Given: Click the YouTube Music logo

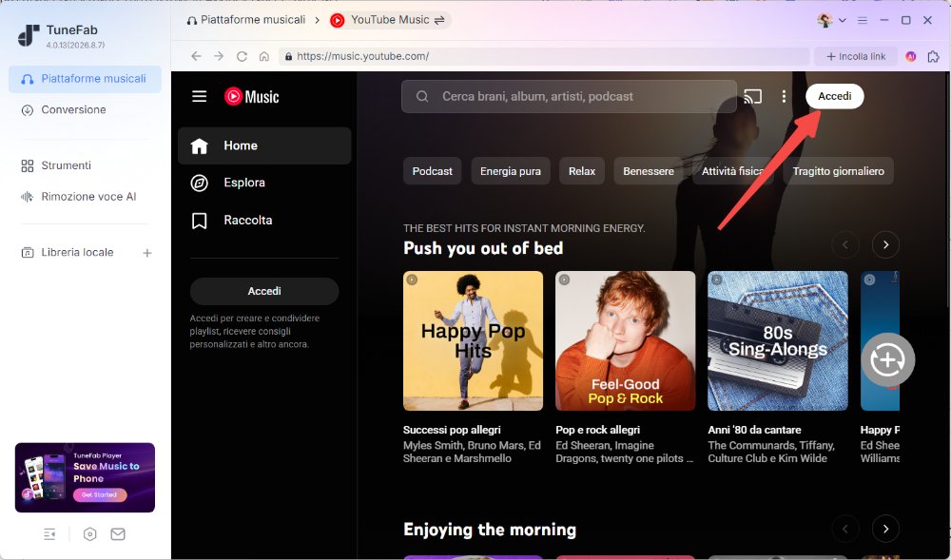Looking at the screenshot, I should (x=252, y=96).
